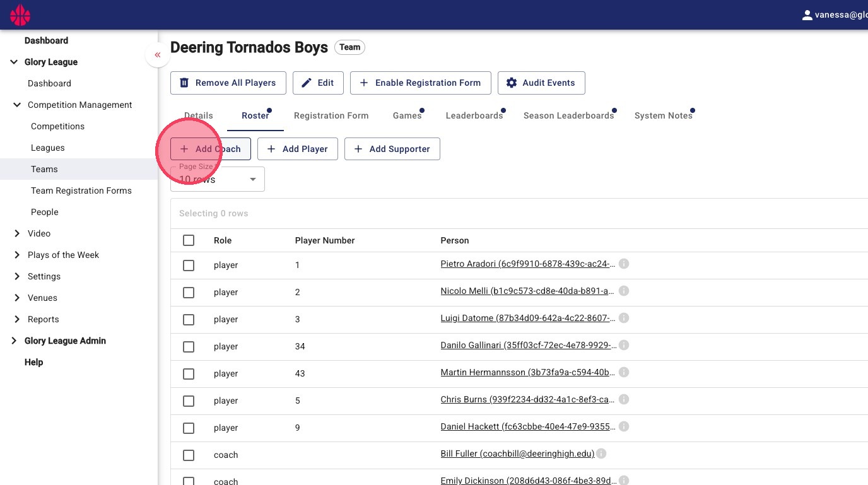The width and height of the screenshot is (868, 485).
Task: Expand the Video sidebar section
Action: 17,233
